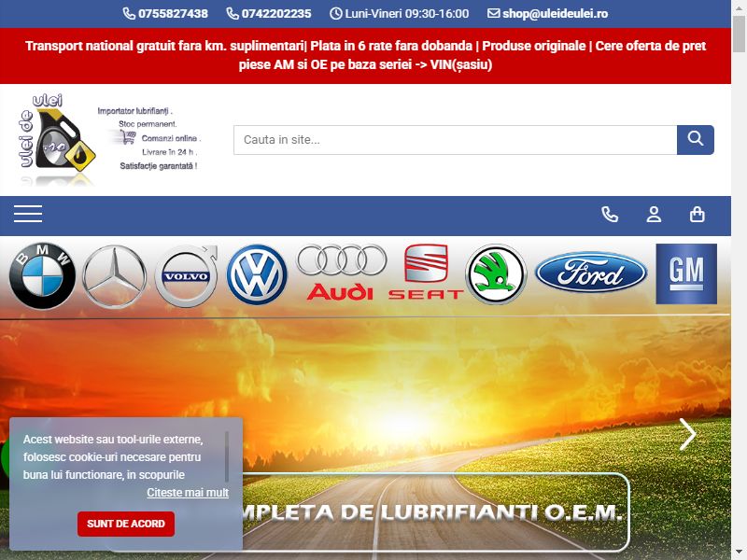Select the GM brand logo
The width and height of the screenshot is (747, 560).
[686, 273]
